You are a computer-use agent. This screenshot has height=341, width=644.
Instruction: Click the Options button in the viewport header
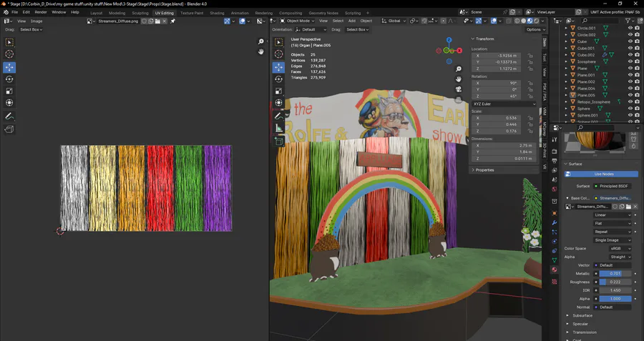click(534, 29)
